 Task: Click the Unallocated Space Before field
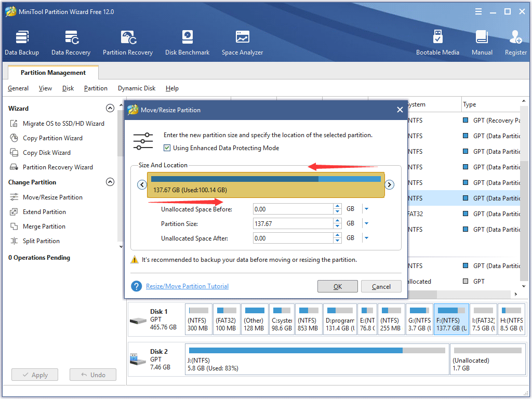(293, 209)
